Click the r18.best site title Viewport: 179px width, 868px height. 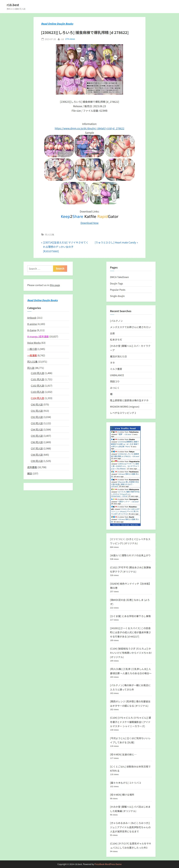coord(13,5)
